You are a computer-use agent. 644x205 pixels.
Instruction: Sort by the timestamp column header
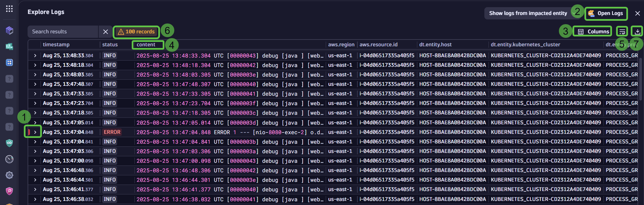(x=56, y=45)
